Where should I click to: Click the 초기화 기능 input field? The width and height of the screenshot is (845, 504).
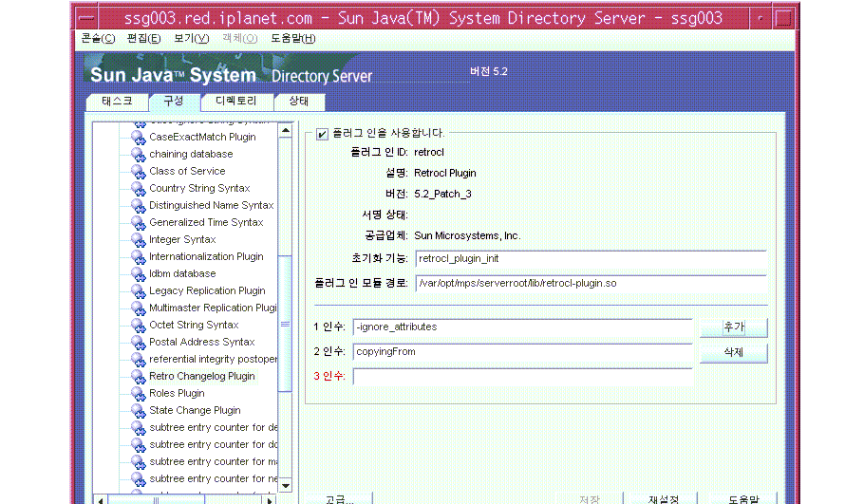coord(591,259)
